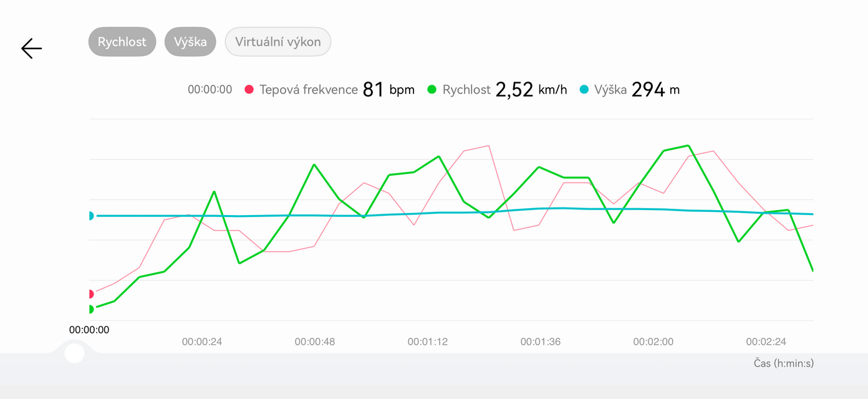Viewport: 868px width, 399px height.
Task: Toggle the Rychlost chip off
Action: point(122,42)
